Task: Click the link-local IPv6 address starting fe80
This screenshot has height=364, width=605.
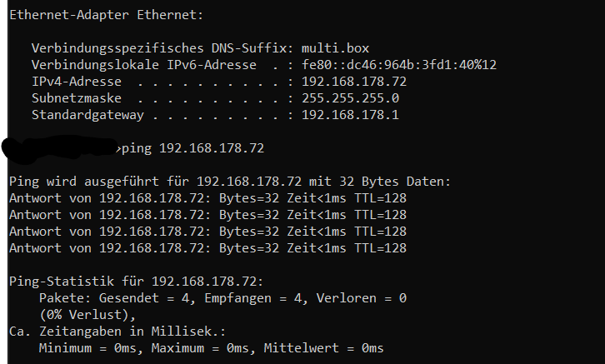Action: (x=399, y=65)
